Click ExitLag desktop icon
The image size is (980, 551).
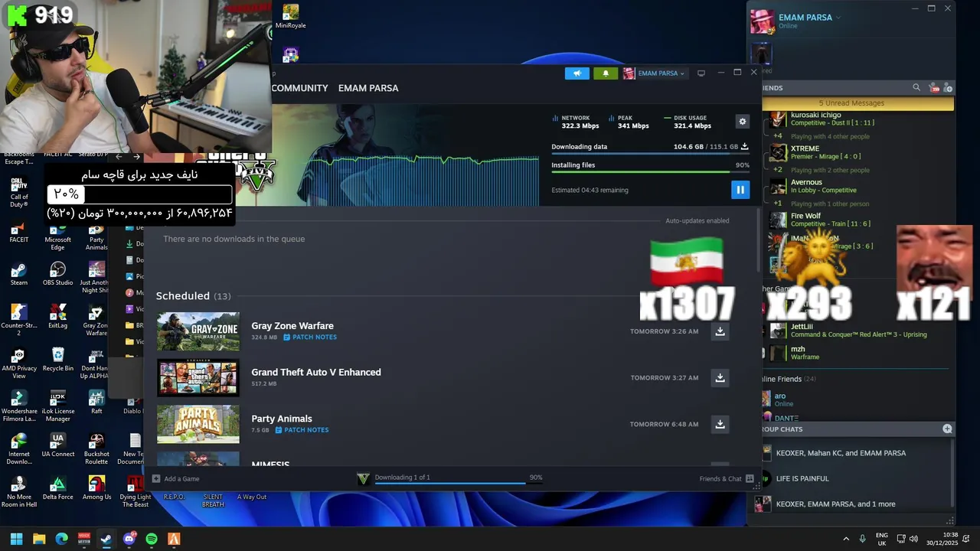tap(57, 317)
